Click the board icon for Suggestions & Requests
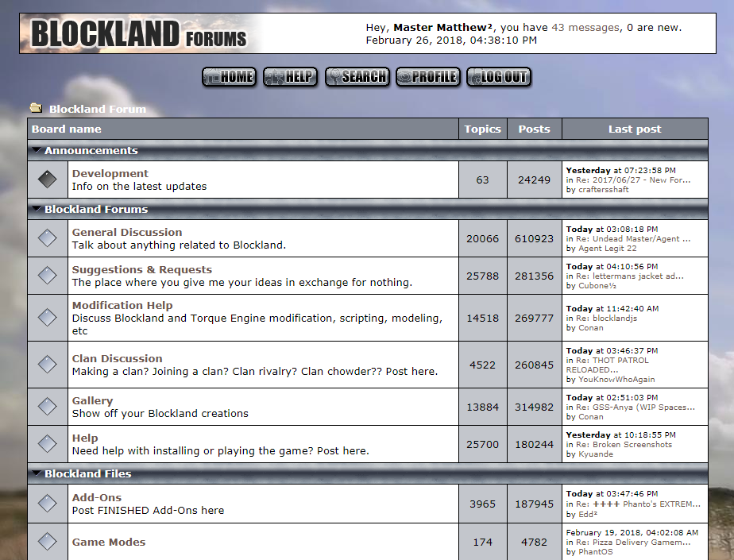 tap(48, 276)
